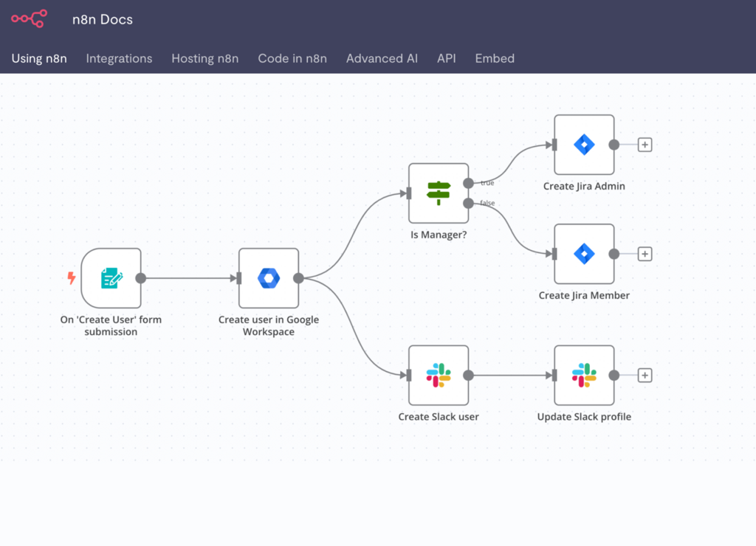Open the Integrations tab

coord(119,58)
